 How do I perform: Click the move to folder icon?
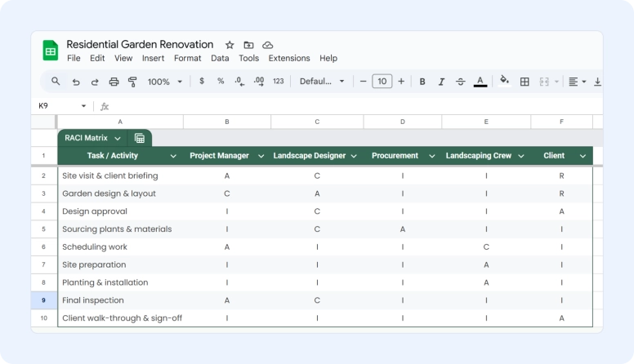(x=248, y=45)
